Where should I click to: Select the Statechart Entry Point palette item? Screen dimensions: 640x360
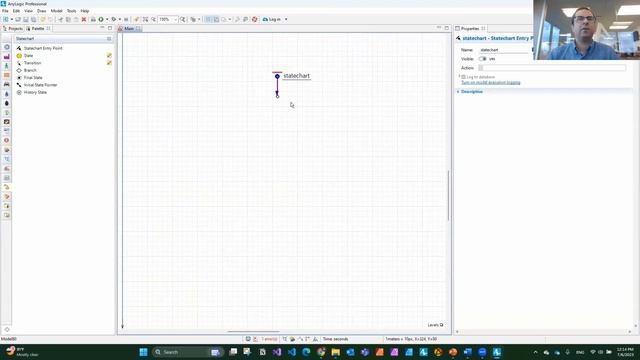click(x=43, y=48)
